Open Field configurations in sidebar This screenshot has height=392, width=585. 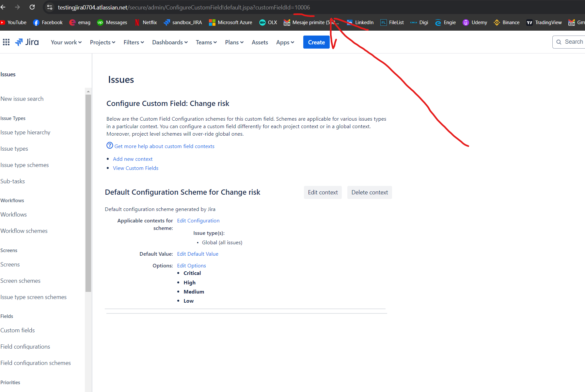[25, 347]
